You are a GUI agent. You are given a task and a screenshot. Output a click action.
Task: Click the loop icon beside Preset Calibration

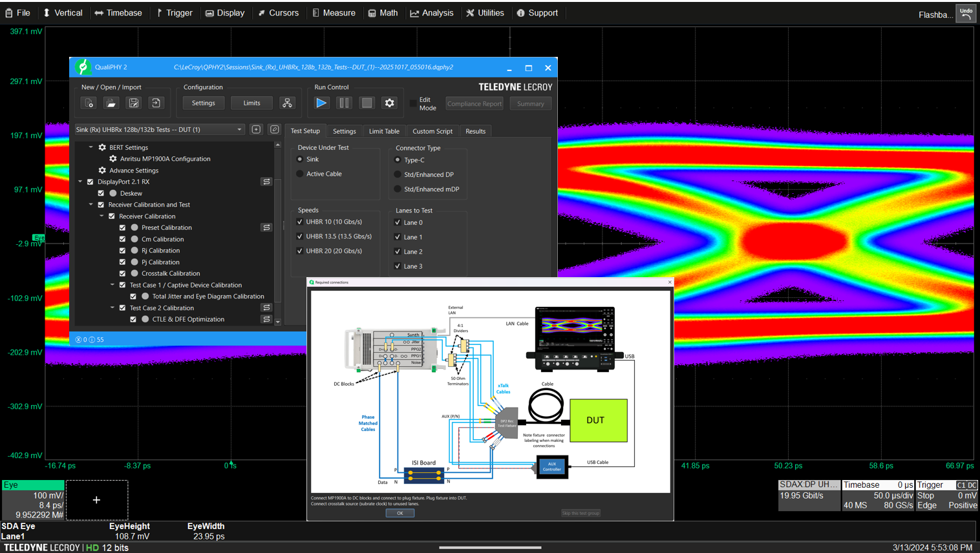(266, 227)
